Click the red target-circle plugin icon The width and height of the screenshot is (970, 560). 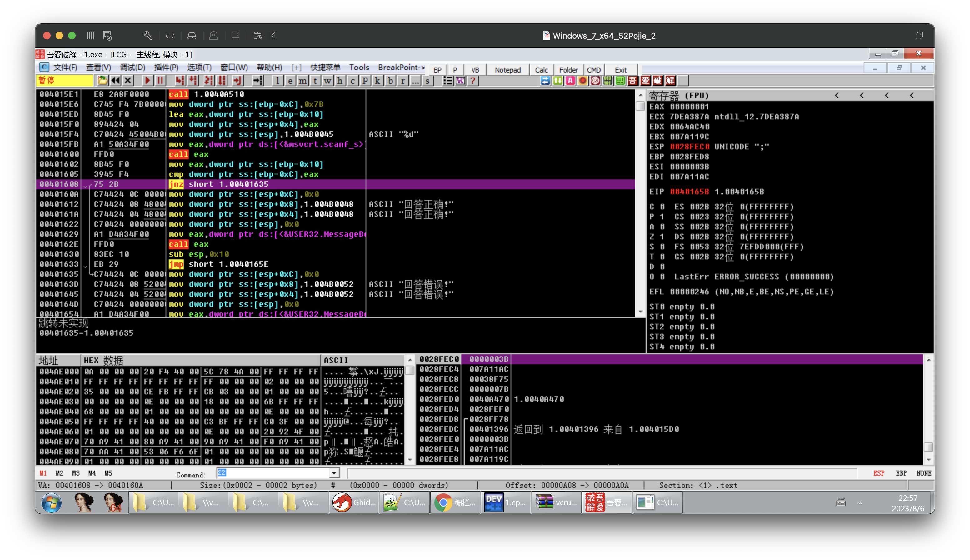(x=595, y=81)
